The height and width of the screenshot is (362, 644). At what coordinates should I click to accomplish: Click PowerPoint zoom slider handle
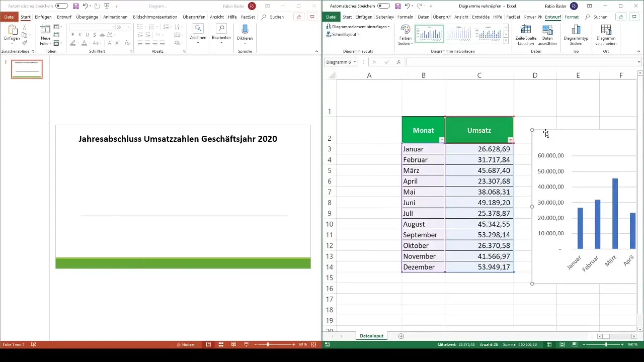click(x=268, y=344)
